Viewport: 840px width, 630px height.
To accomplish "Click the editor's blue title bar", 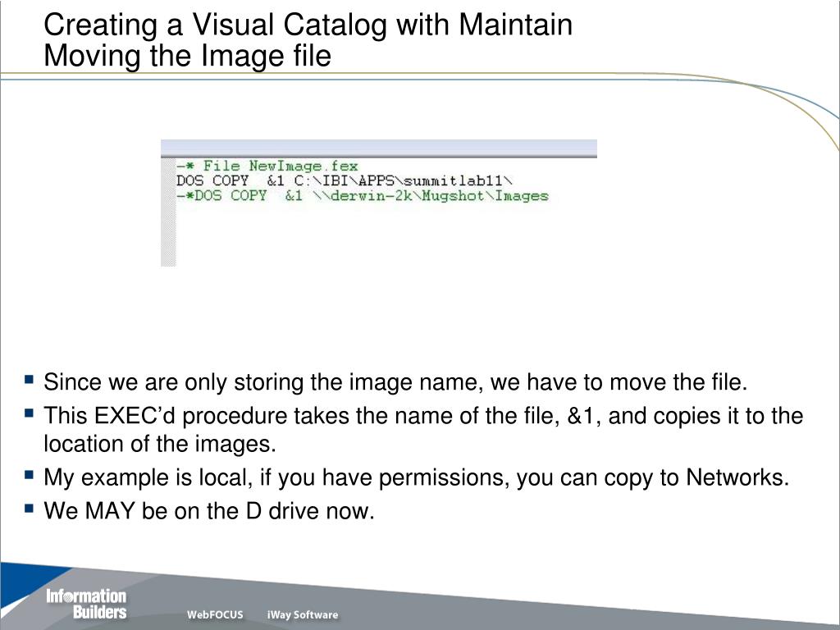I will coord(379,148).
